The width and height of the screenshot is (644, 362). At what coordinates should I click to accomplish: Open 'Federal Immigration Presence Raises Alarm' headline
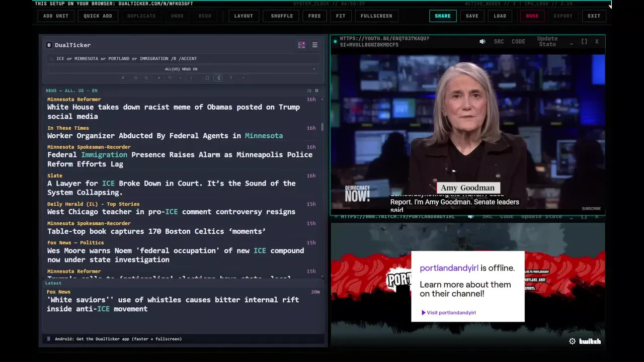pos(180,159)
